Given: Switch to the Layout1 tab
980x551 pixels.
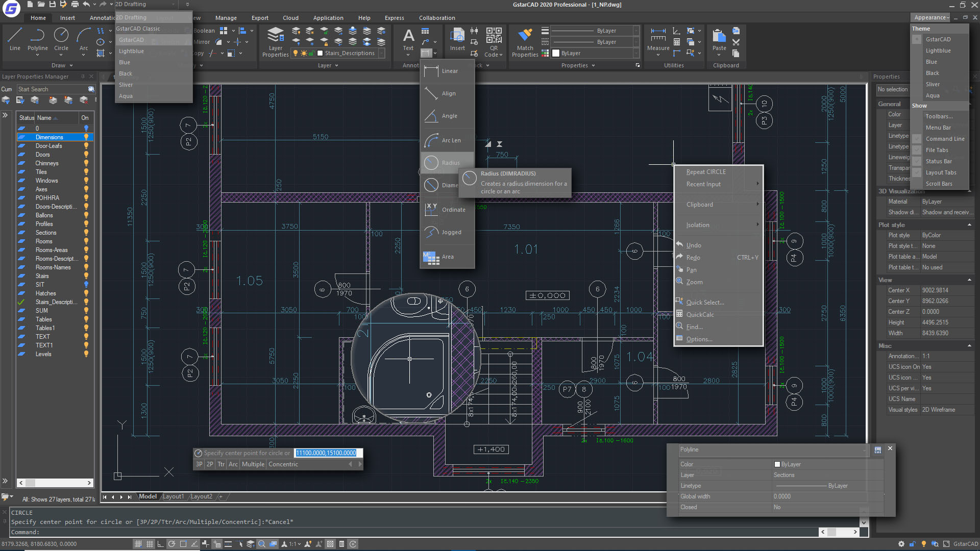Looking at the screenshot, I should click(174, 496).
